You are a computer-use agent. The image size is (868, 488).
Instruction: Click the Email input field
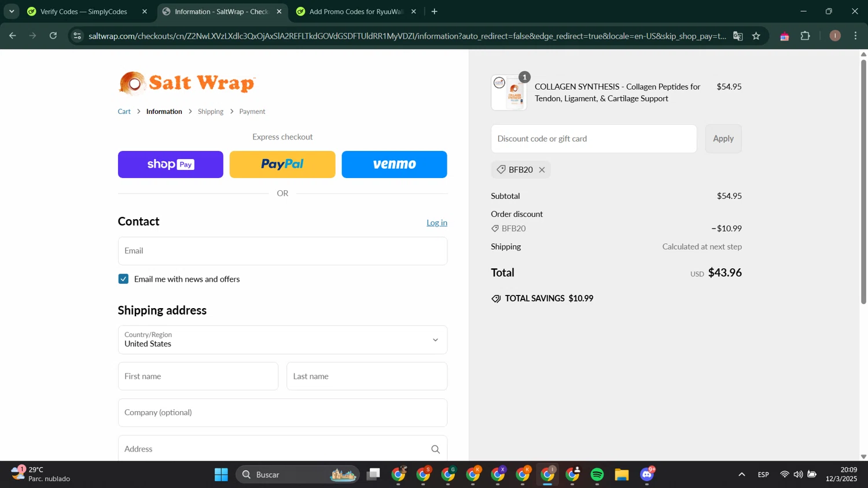pos(282,251)
